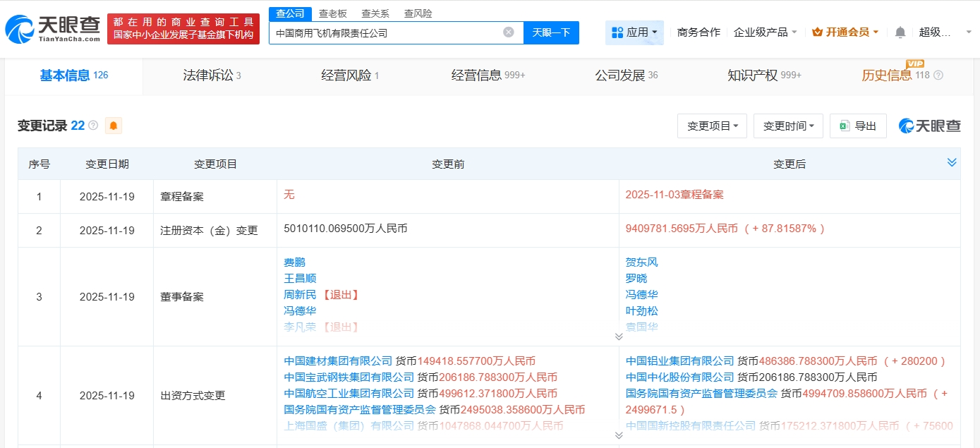This screenshot has width=980, height=448.
Task: Collapse all rows via double chevron in 变更后 header
Action: point(952,162)
